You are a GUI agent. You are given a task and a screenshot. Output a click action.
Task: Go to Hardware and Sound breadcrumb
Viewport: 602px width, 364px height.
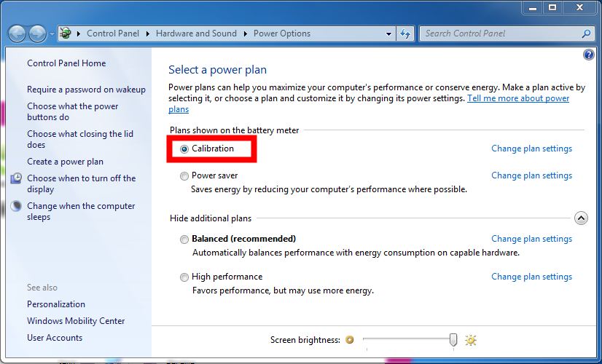pyautogui.click(x=196, y=33)
